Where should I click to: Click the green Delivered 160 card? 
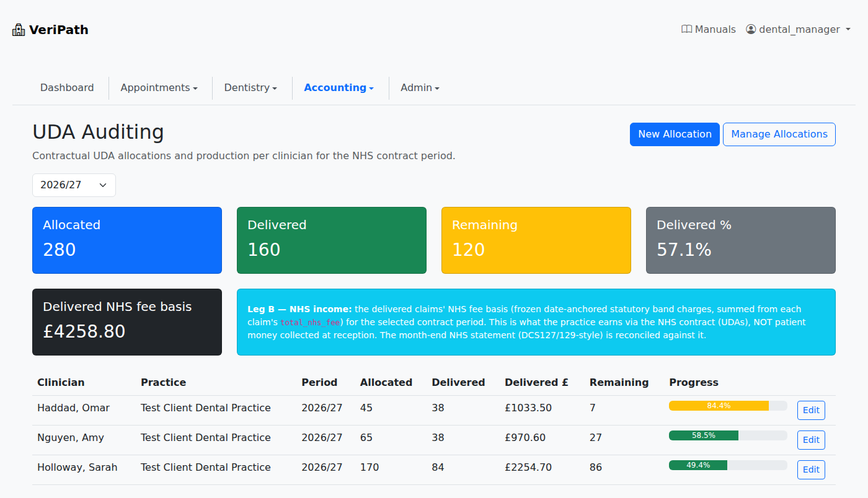tap(332, 240)
